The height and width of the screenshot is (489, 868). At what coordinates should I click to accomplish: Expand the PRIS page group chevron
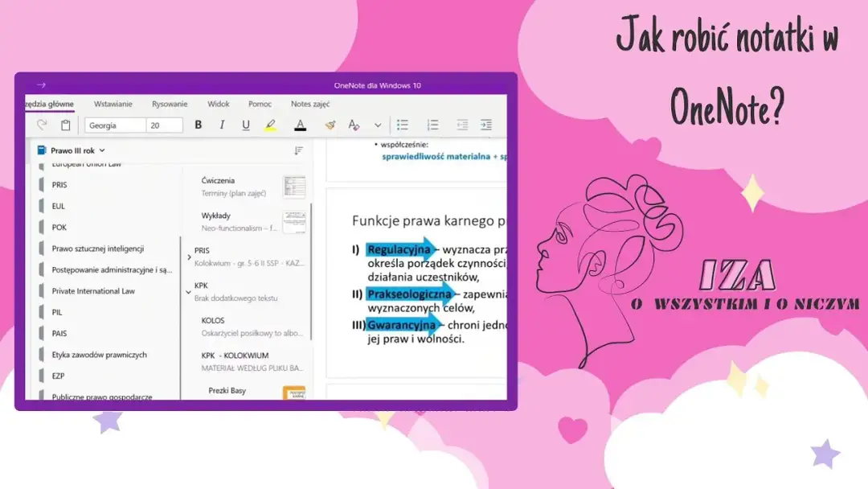tap(189, 257)
